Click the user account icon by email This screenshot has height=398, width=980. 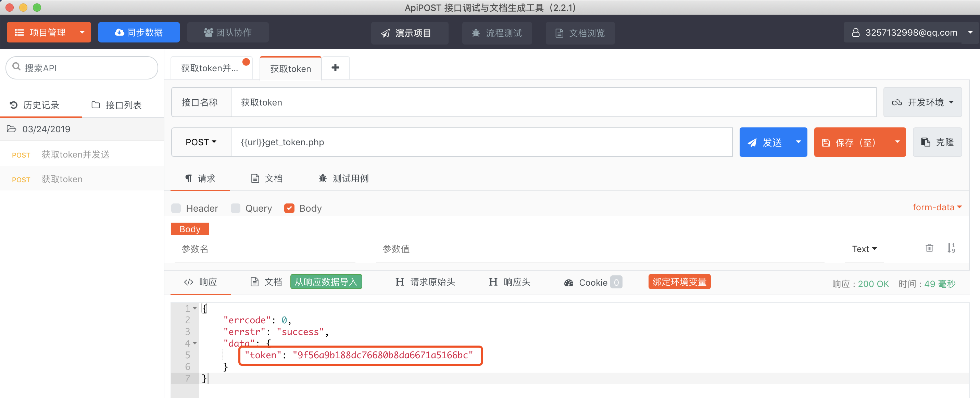[855, 33]
